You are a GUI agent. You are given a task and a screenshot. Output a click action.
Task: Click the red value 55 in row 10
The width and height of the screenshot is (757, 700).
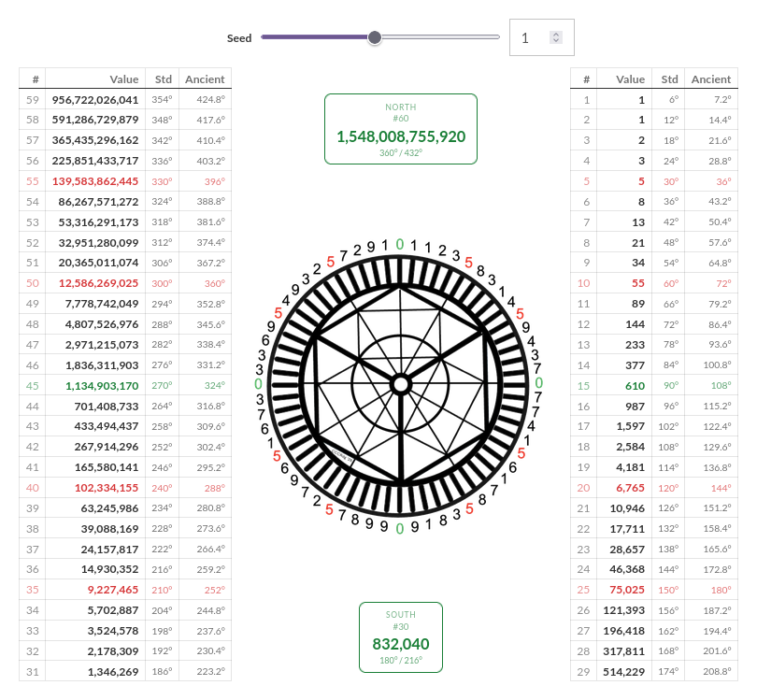coord(638,283)
